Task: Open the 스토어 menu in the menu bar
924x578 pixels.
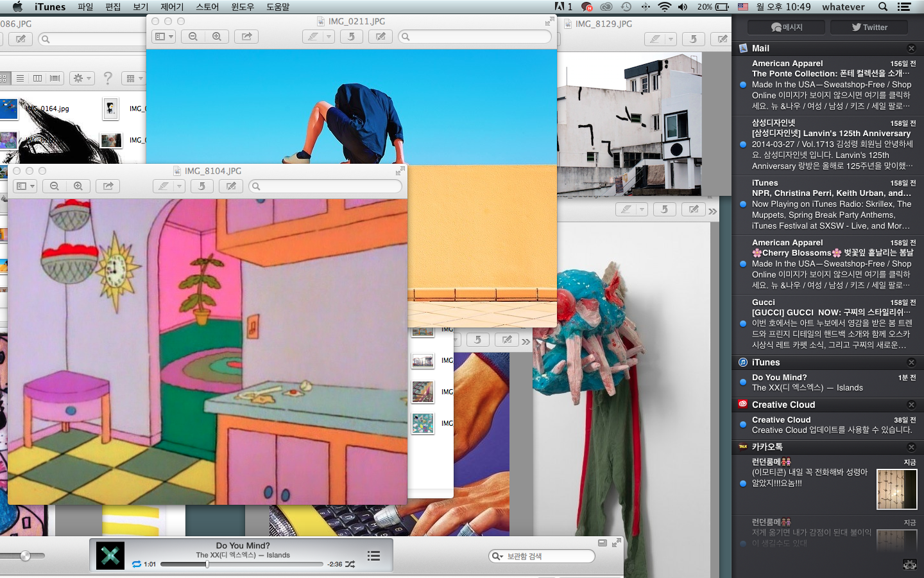Action: (x=207, y=7)
